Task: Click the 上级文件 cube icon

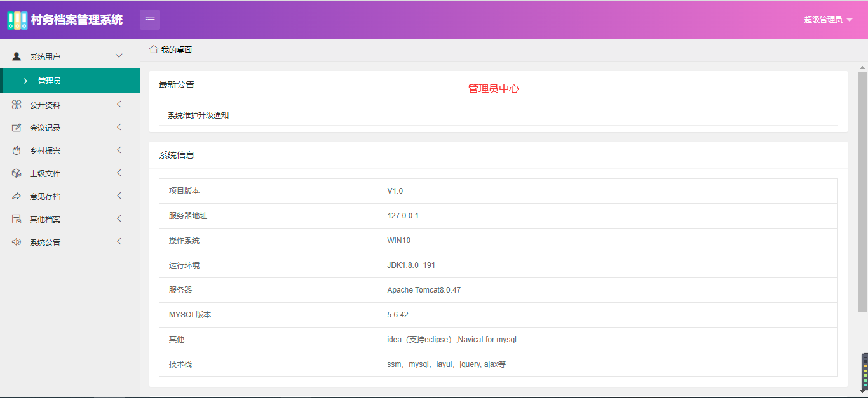Action: pyautogui.click(x=17, y=173)
